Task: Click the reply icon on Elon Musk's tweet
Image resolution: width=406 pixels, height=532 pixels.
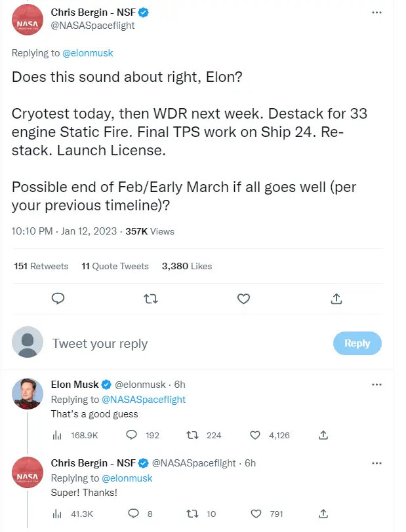Action: coord(131,434)
